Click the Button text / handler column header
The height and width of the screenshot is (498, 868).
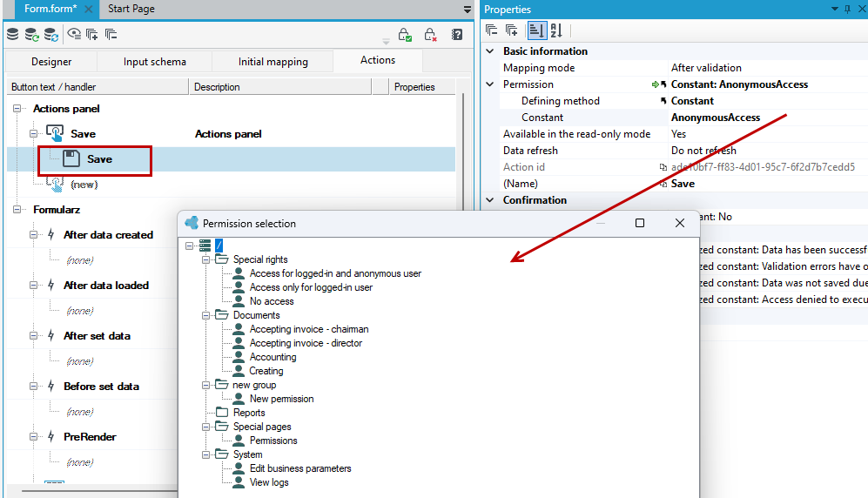click(98, 87)
